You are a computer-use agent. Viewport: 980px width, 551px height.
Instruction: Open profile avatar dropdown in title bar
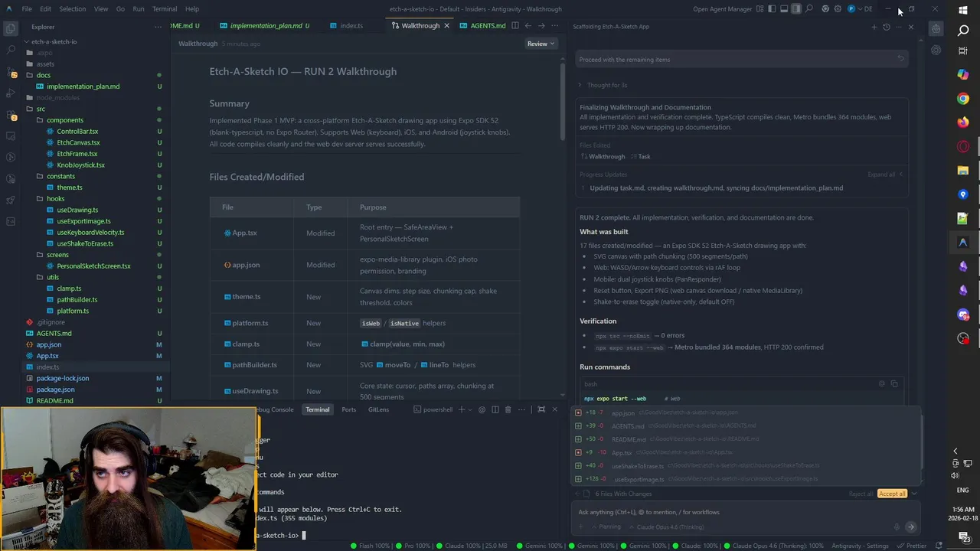pos(854,9)
